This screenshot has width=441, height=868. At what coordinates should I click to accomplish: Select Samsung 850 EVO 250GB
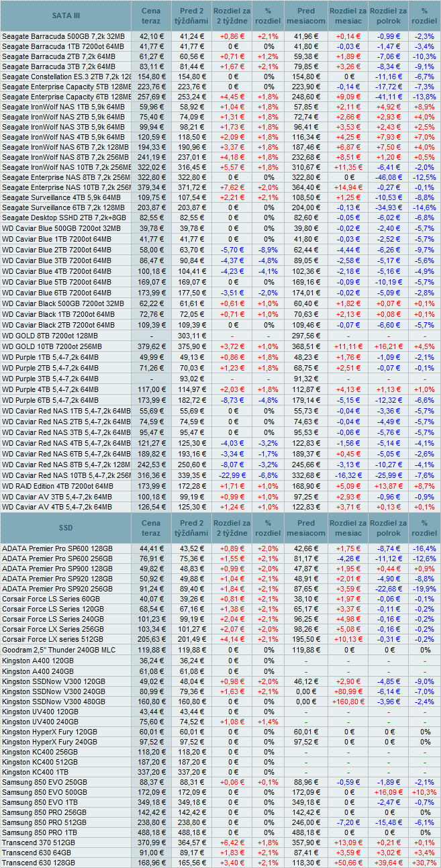pos(44,782)
